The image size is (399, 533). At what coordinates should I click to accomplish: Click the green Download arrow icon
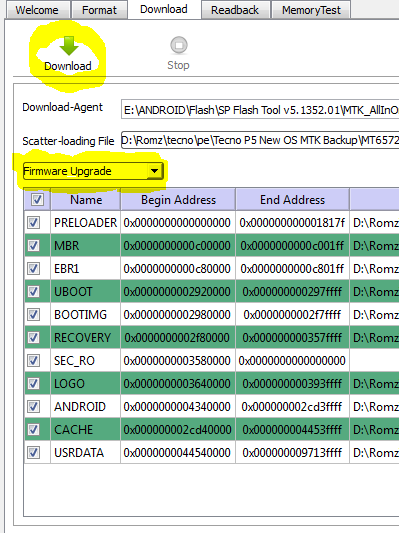click(69, 46)
